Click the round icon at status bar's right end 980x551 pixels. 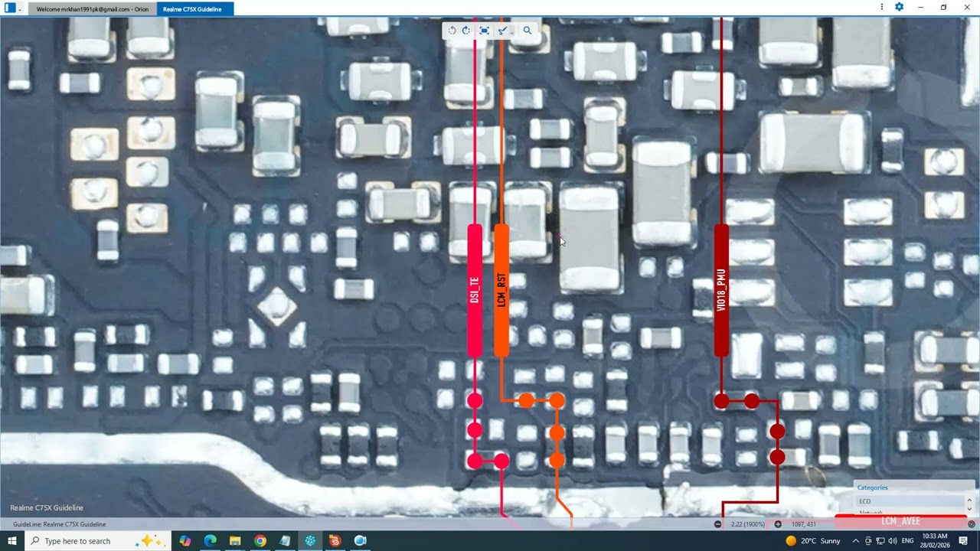coord(971,524)
